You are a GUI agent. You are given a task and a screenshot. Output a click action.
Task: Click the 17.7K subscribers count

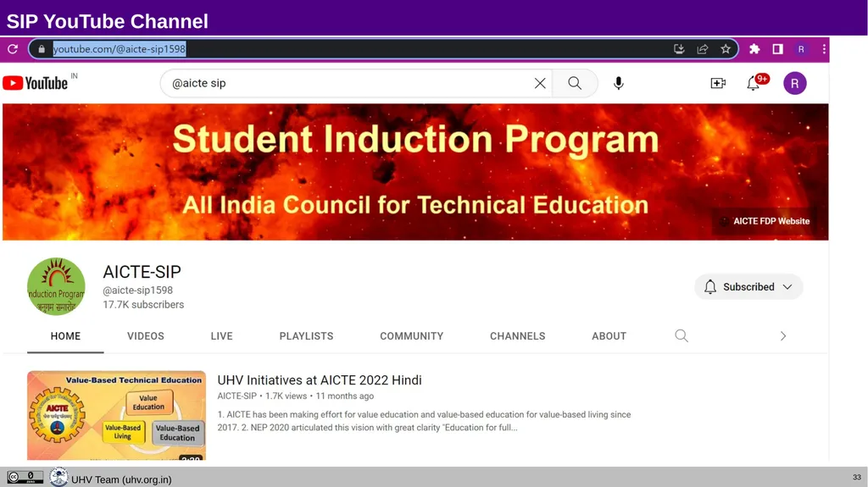pyautogui.click(x=143, y=304)
